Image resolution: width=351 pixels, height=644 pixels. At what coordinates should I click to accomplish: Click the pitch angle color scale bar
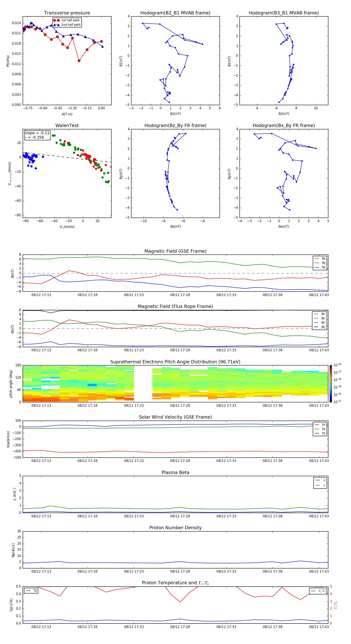(x=331, y=383)
